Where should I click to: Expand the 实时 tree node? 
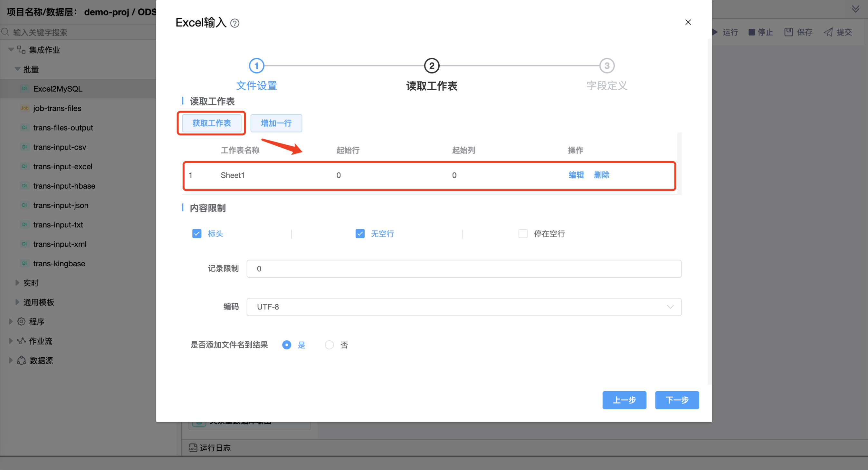(17, 282)
